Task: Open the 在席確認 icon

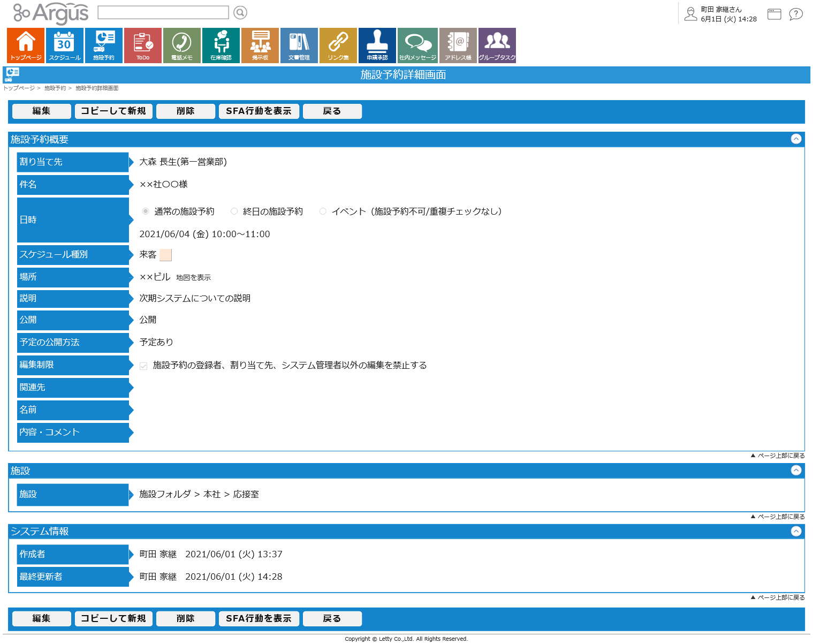Action: 221,46
